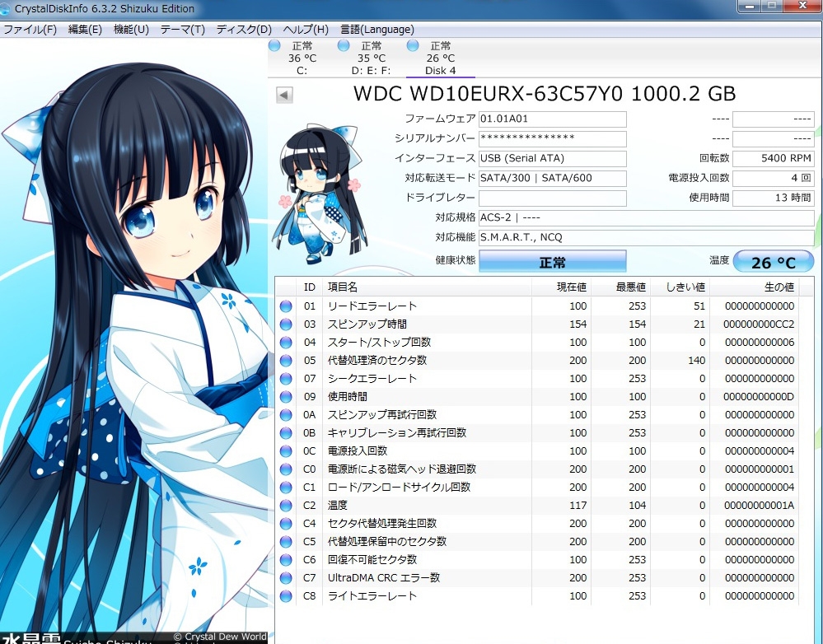Image resolution: width=823 pixels, height=644 pixels.
Task: Open the 言語(Language) menu
Action: [376, 30]
